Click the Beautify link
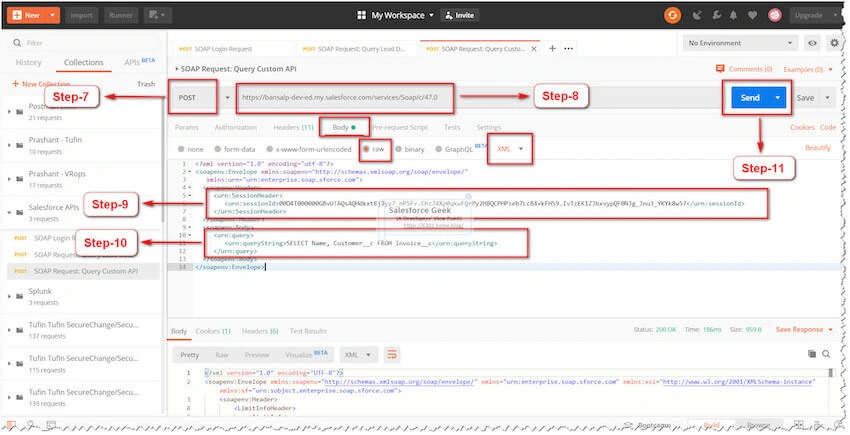850x435 pixels. [x=817, y=148]
